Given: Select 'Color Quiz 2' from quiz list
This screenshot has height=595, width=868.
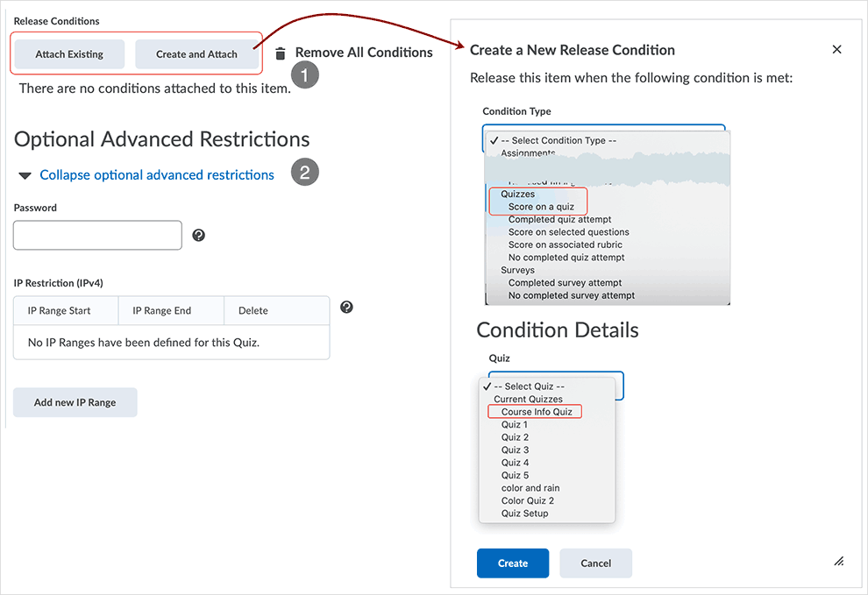Looking at the screenshot, I should [x=528, y=501].
